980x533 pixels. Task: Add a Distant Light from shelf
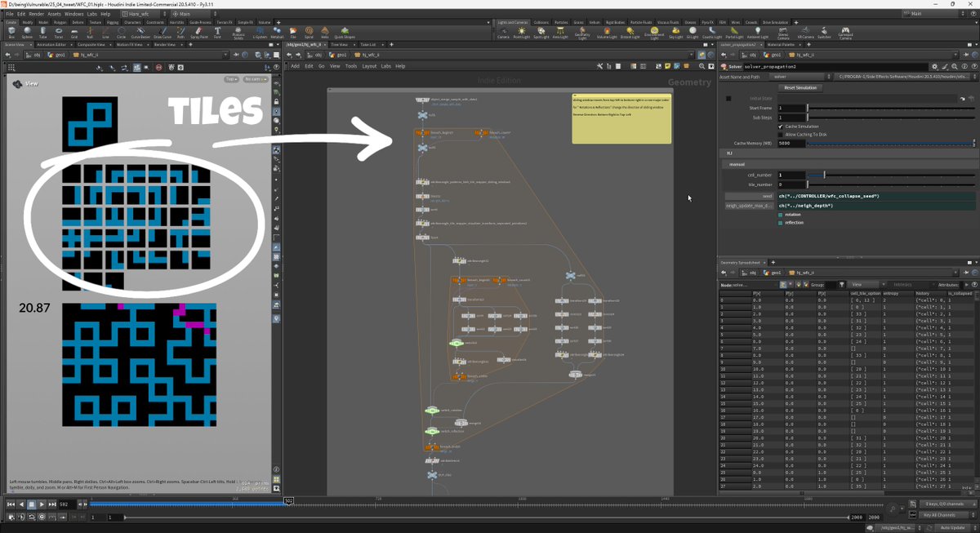point(630,32)
